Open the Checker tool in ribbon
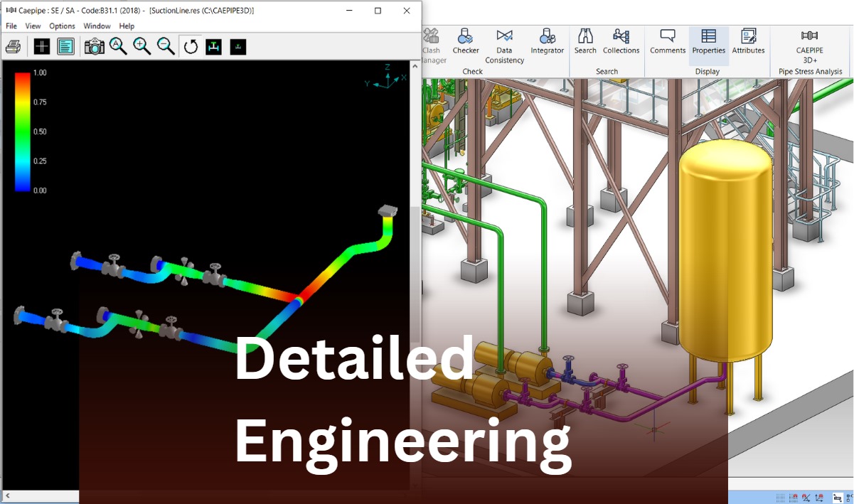Viewport: 854px width, 504px height. [x=466, y=41]
